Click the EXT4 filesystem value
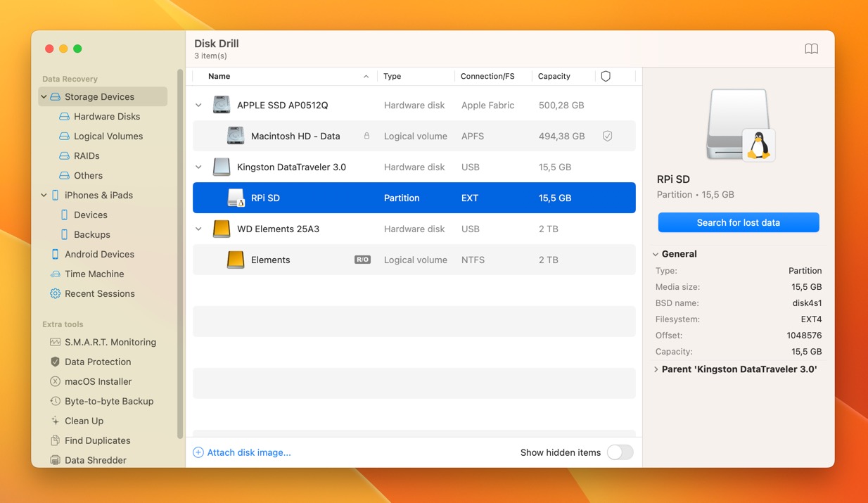This screenshot has height=503, width=868. 811,319
